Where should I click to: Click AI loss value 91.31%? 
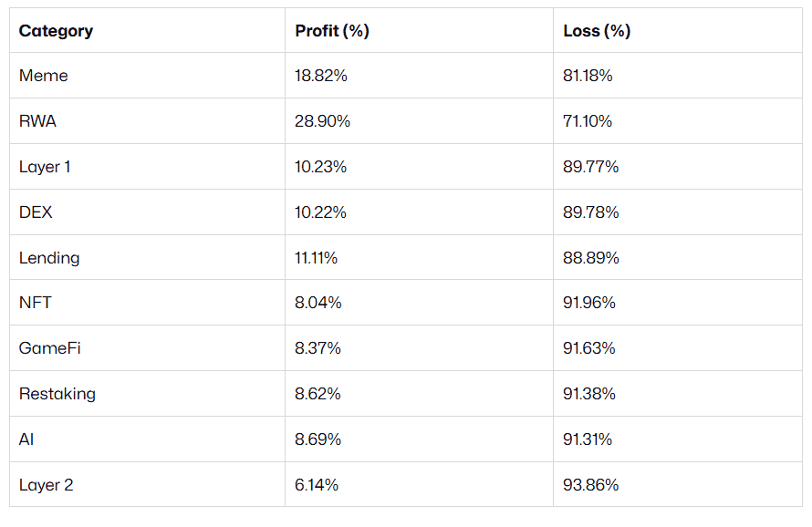click(588, 439)
